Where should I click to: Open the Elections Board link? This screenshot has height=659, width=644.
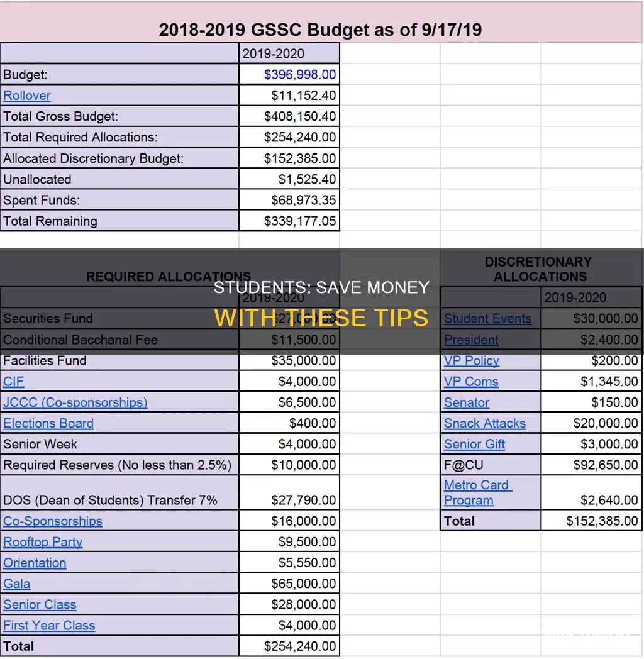[x=48, y=423]
